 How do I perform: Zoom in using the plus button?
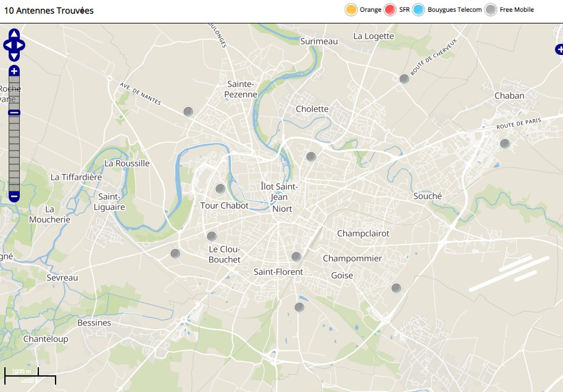[x=14, y=71]
